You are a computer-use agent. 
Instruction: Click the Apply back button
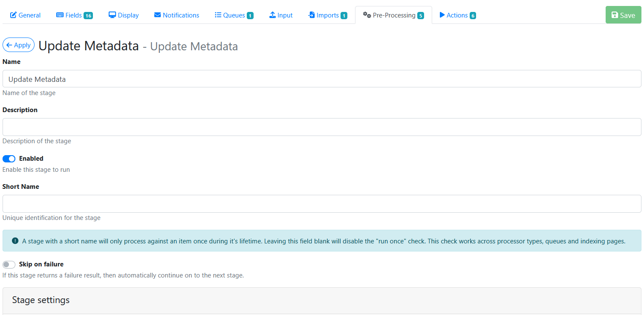pos(18,45)
